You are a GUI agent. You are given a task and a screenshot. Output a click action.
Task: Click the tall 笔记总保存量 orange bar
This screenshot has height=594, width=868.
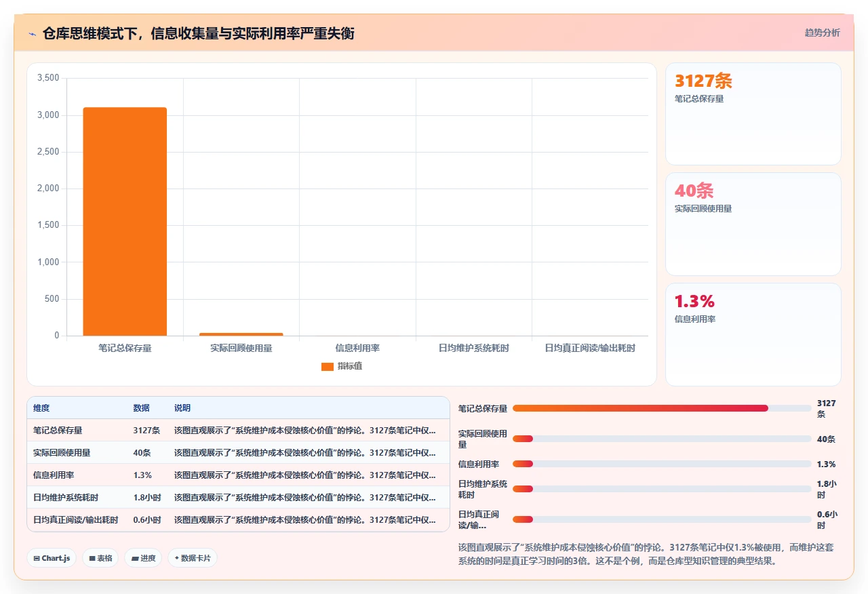tap(125, 222)
